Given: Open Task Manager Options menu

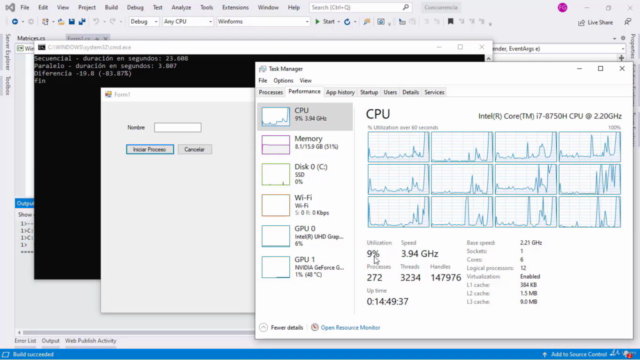Looking at the screenshot, I should pyautogui.click(x=283, y=80).
